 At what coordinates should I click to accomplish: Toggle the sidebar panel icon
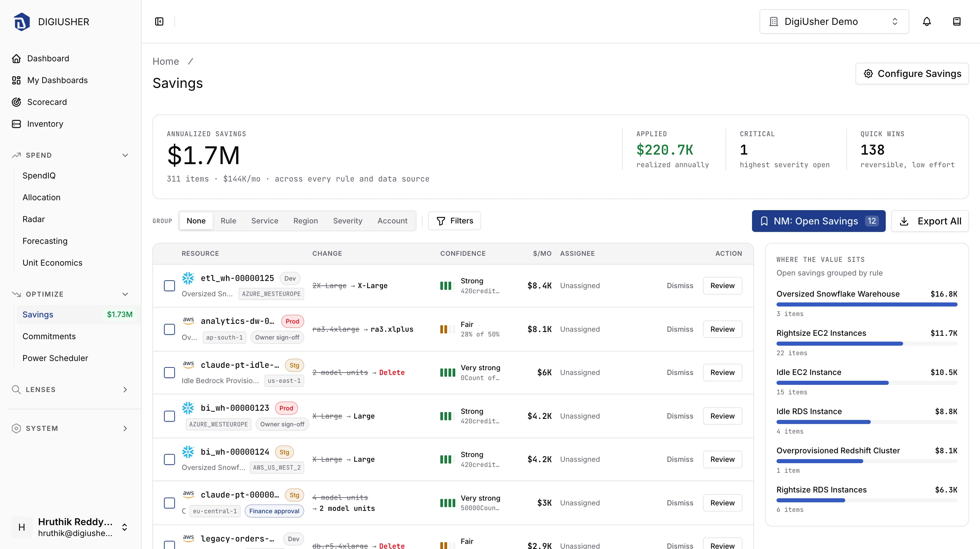coord(159,22)
